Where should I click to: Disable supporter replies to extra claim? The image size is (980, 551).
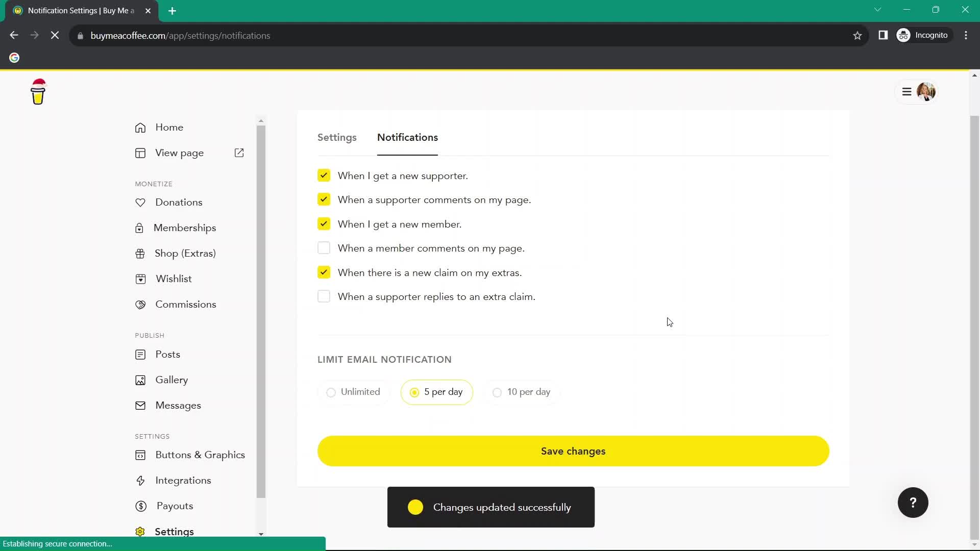[x=324, y=297]
